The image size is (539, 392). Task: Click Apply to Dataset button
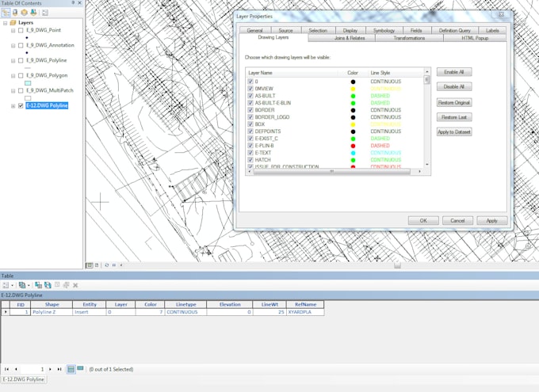(454, 132)
